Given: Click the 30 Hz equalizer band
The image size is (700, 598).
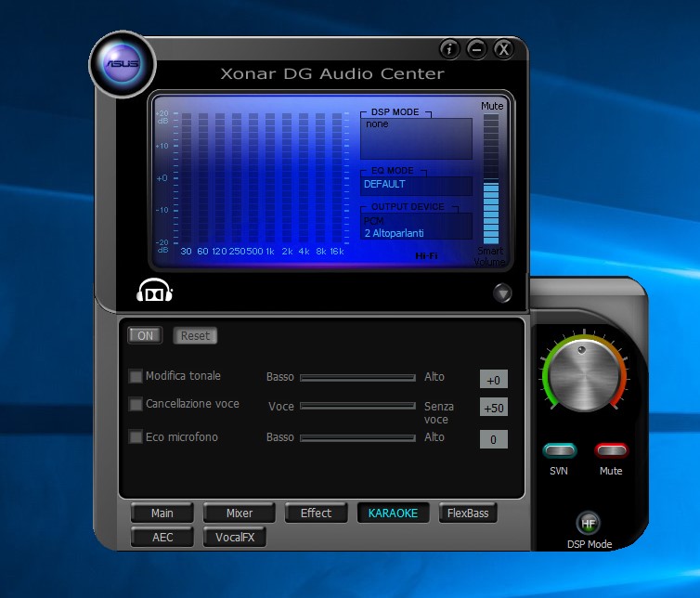Looking at the screenshot, I should 187,177.
